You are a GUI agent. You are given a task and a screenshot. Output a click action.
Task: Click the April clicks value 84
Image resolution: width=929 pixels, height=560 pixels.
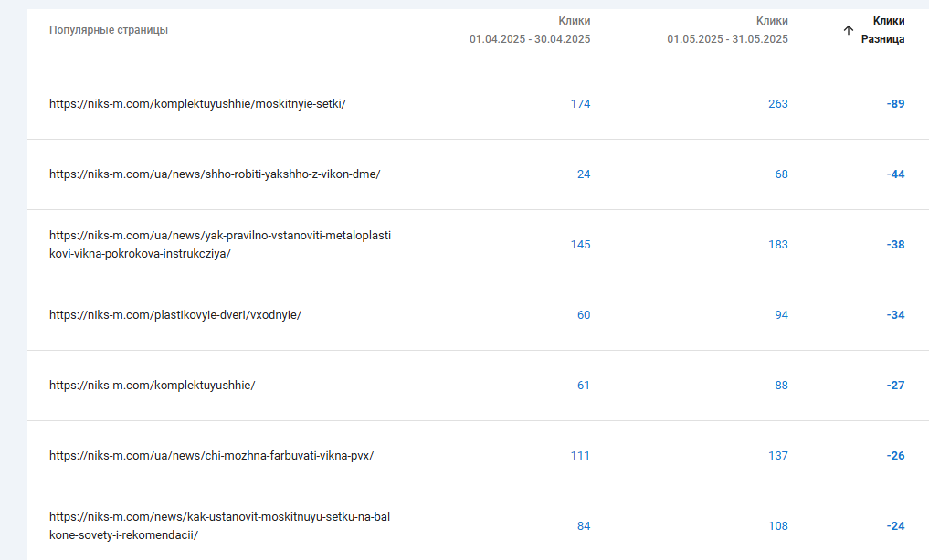(584, 525)
